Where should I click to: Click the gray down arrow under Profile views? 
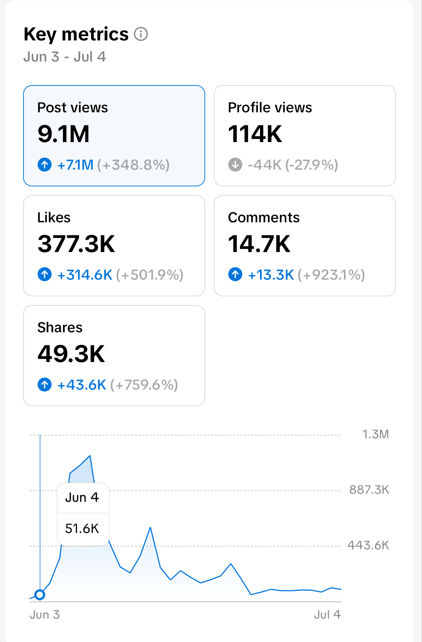pyautogui.click(x=235, y=165)
